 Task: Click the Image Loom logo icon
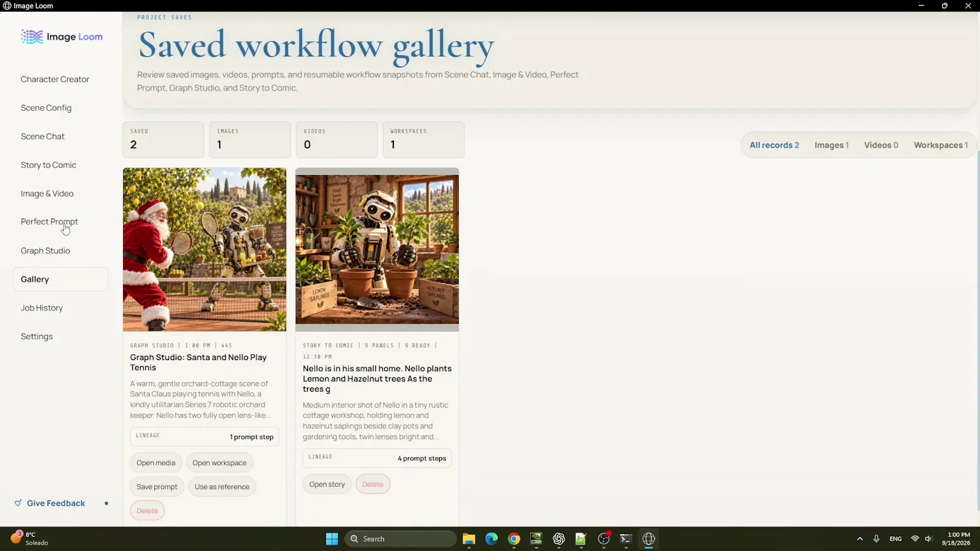(32, 37)
